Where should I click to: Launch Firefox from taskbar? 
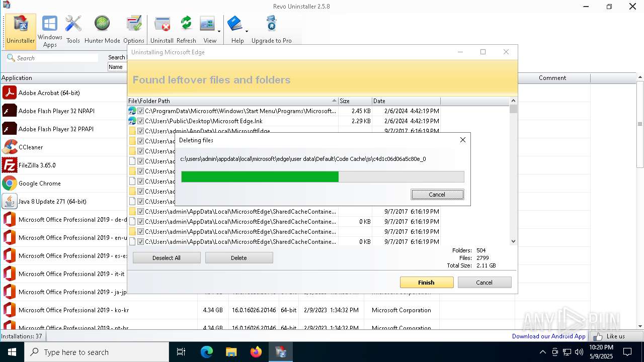(256, 352)
